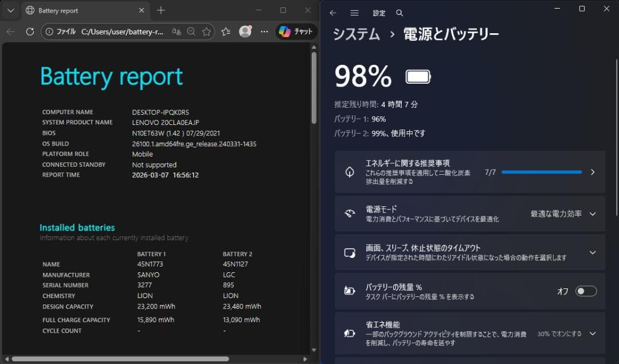
Task: Click the energy saver battery leaf icon
Action: click(x=350, y=334)
